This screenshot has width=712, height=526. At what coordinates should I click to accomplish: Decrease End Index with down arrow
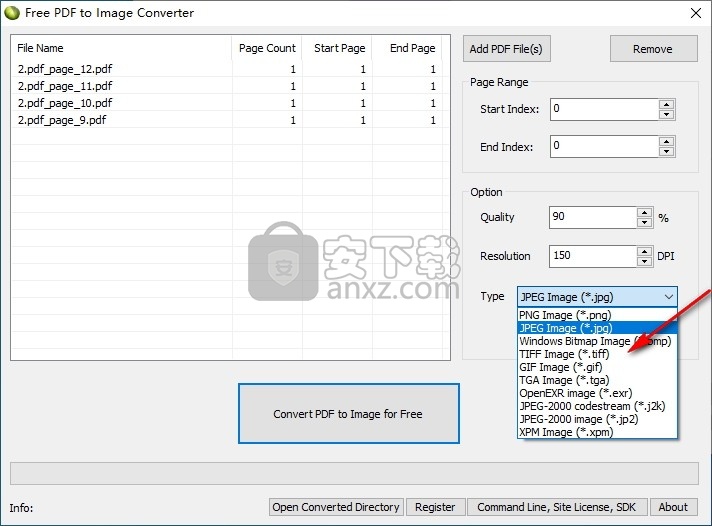coord(667,152)
